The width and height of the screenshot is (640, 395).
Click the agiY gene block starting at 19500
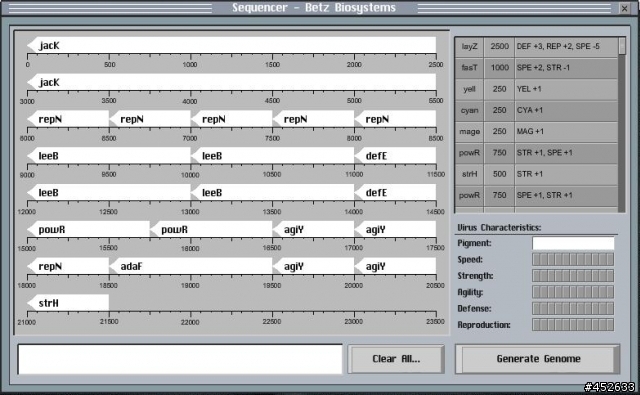313,266
